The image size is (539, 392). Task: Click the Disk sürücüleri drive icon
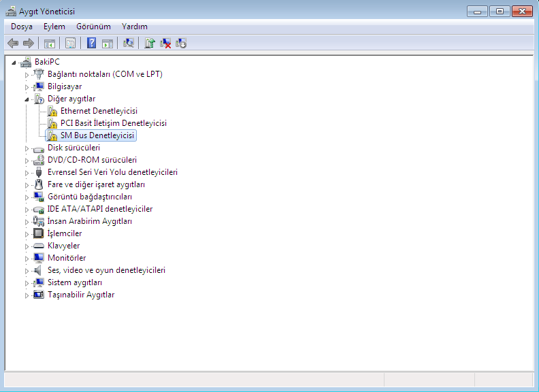[x=39, y=148]
